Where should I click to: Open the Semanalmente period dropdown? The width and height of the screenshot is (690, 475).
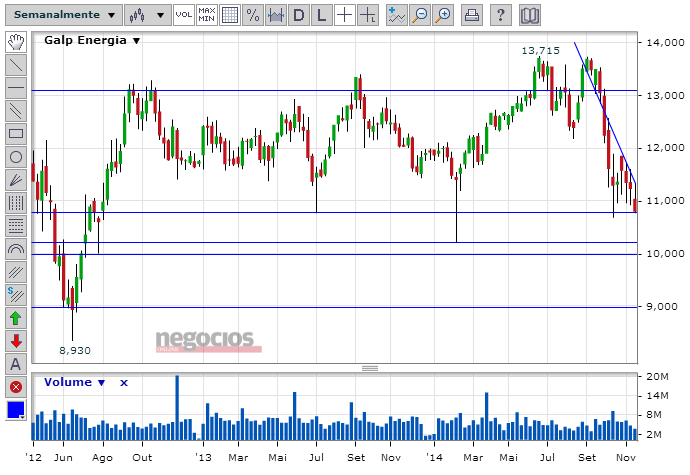[64, 15]
